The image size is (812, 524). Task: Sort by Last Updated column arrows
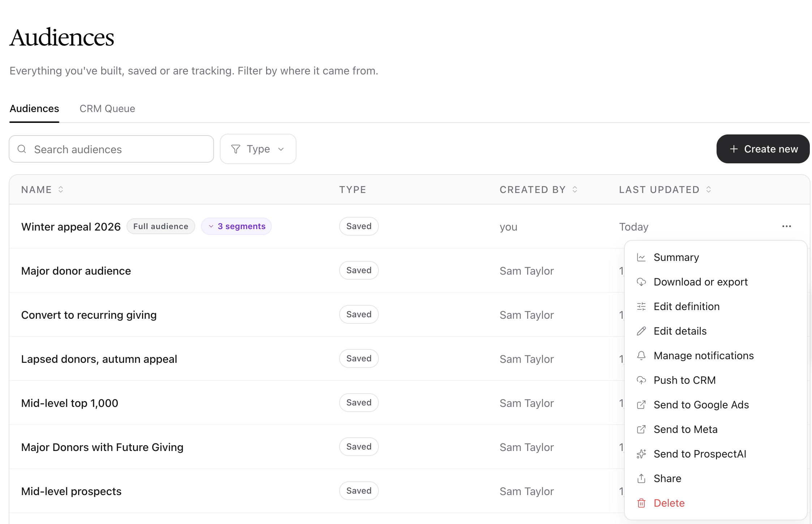[709, 189]
